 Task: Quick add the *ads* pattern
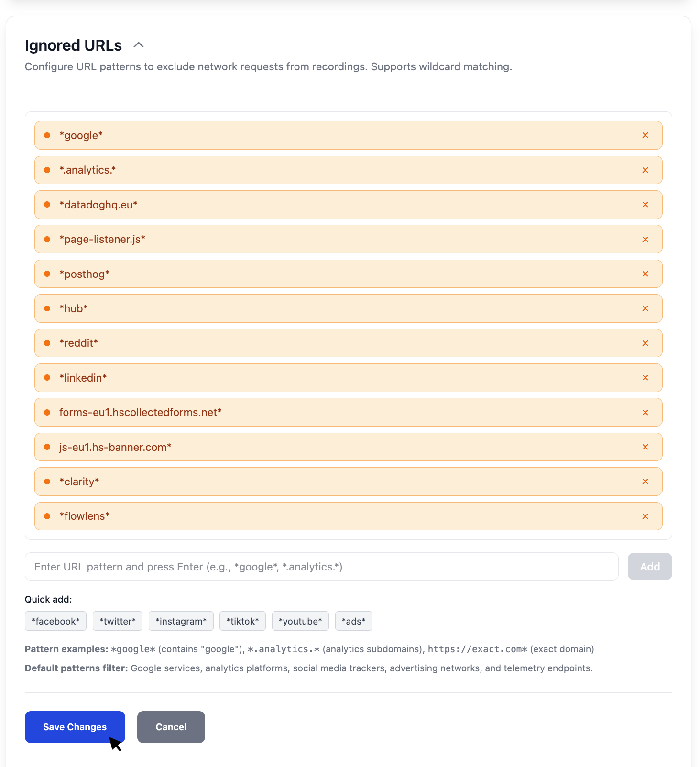353,621
